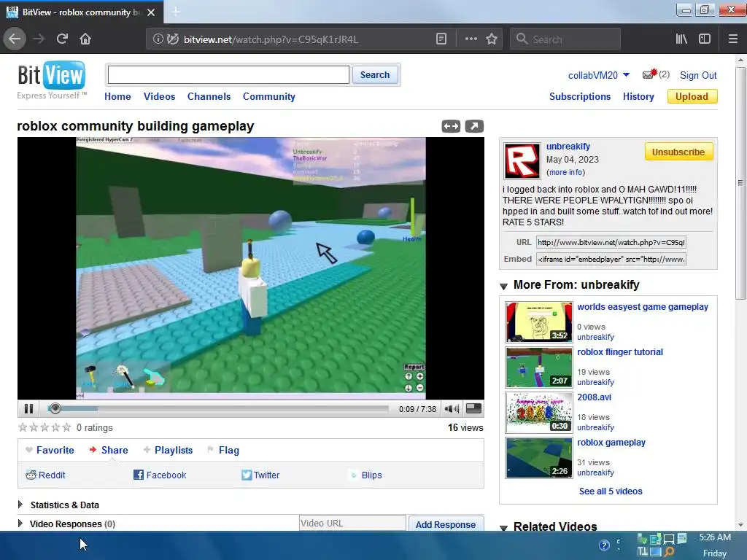747x560 pixels.
Task: Open a new browser tab with plus
Action: tap(176, 12)
